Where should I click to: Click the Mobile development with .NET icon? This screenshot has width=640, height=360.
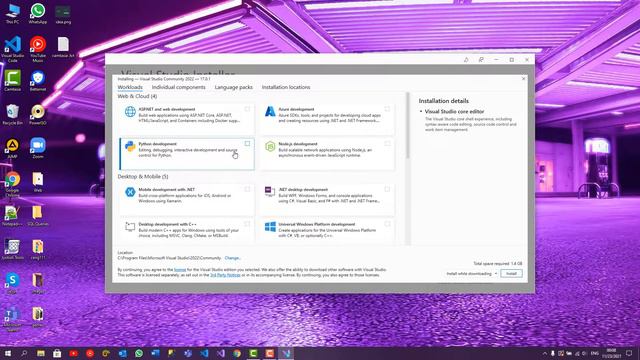[130, 192]
